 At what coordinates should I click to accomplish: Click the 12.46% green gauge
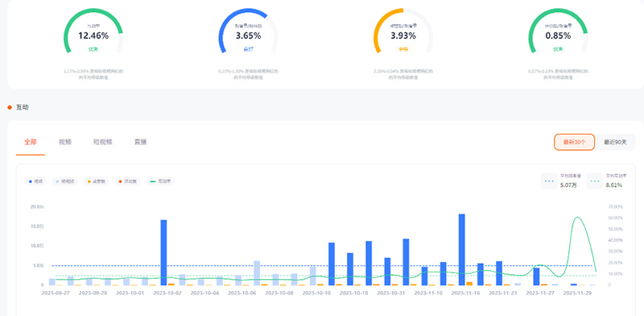click(x=93, y=32)
